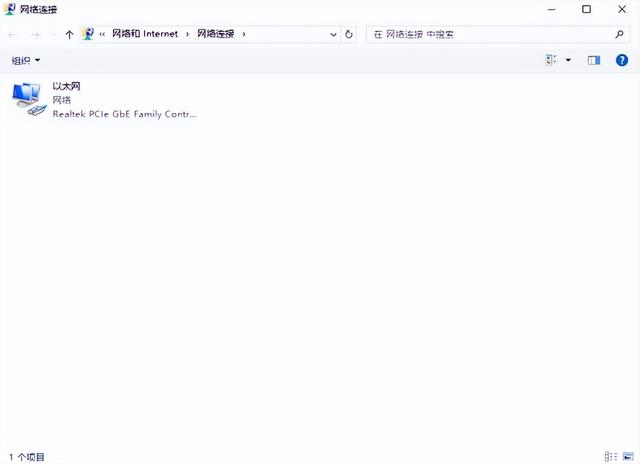Go up one folder level

click(x=69, y=35)
